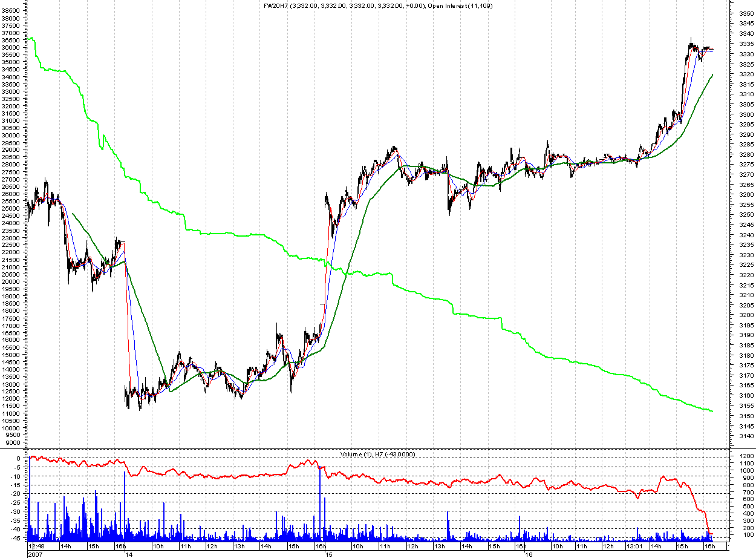This screenshot has width=756, height=558.
Task: Click the 3200 price axis label
Action: point(746,315)
